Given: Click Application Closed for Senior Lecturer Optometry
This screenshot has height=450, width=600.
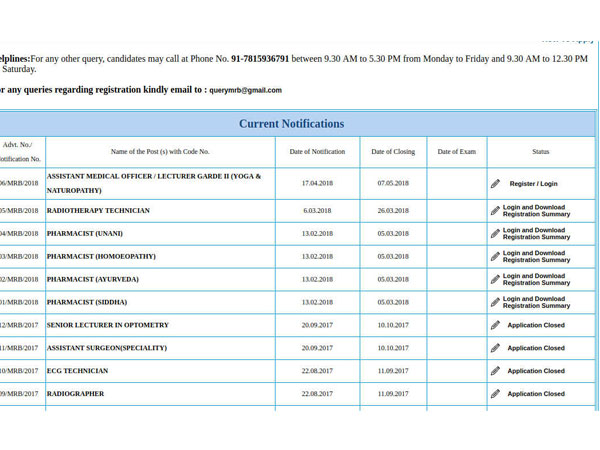Looking at the screenshot, I should 536,325.
